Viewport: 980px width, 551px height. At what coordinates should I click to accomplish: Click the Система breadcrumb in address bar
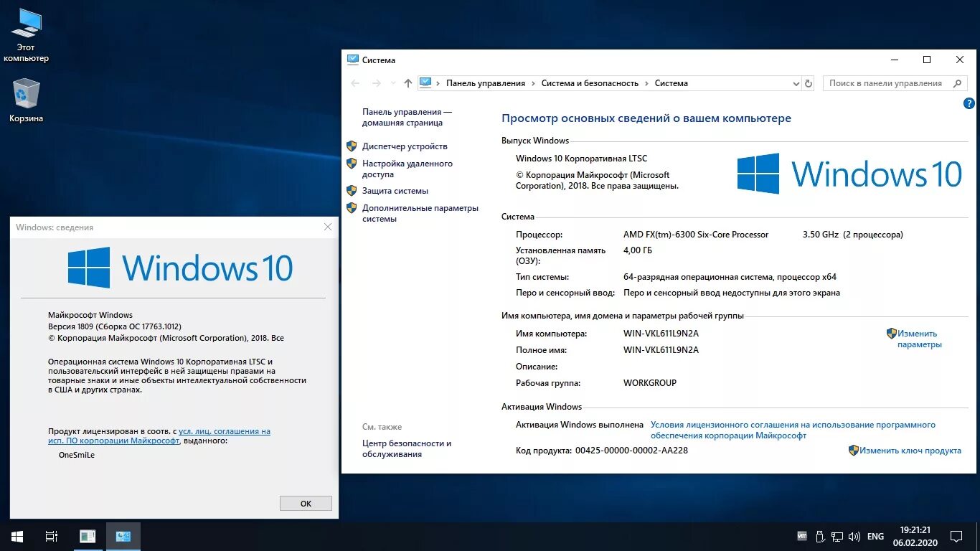tap(672, 83)
